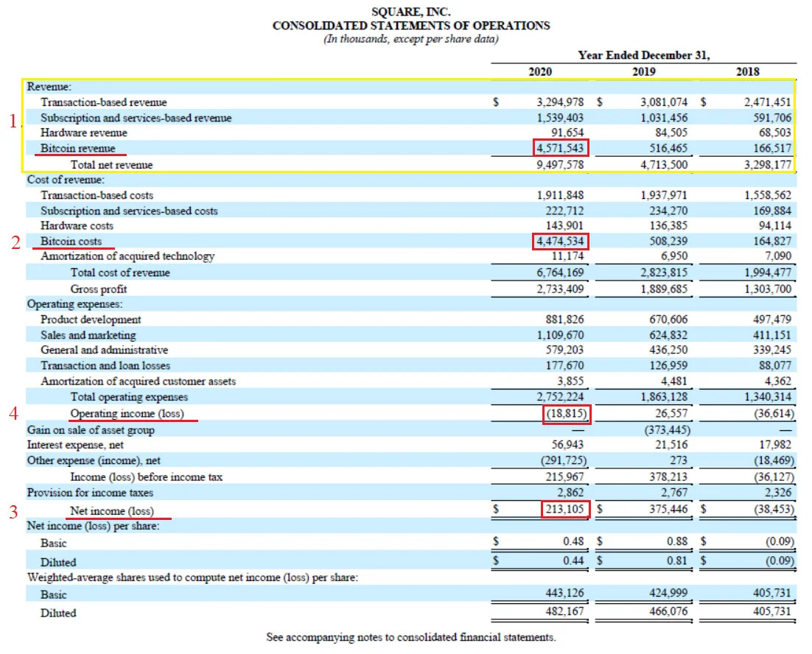Click the Sales and marketing 2020 value
The image size is (812, 654).
tap(560, 335)
